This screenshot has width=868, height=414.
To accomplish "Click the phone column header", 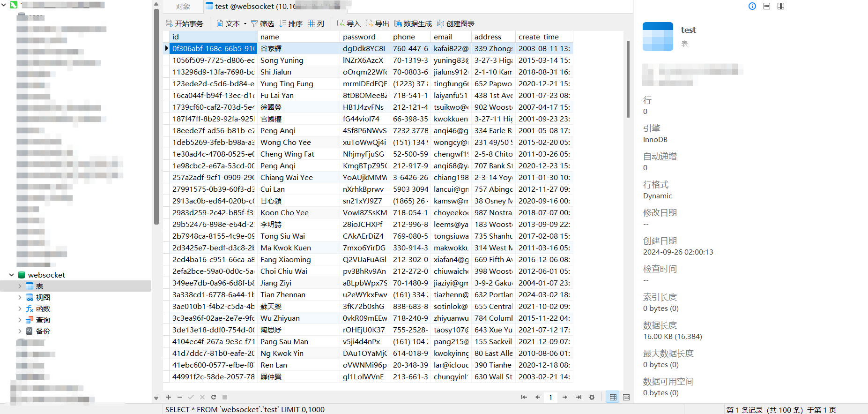I will tap(410, 37).
